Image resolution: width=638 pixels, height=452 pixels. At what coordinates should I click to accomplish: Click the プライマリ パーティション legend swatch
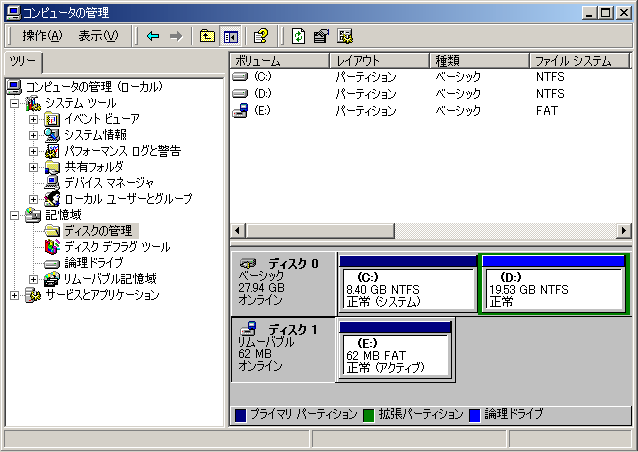pyautogui.click(x=240, y=415)
